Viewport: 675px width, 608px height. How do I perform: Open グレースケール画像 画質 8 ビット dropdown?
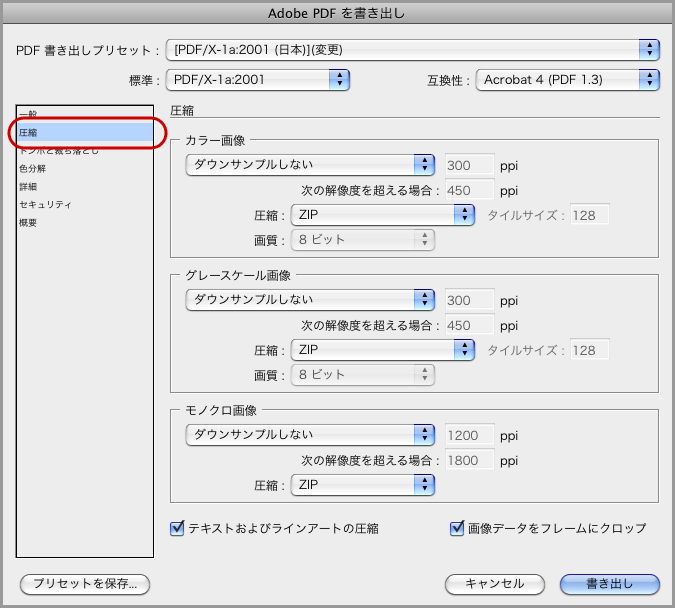point(363,375)
